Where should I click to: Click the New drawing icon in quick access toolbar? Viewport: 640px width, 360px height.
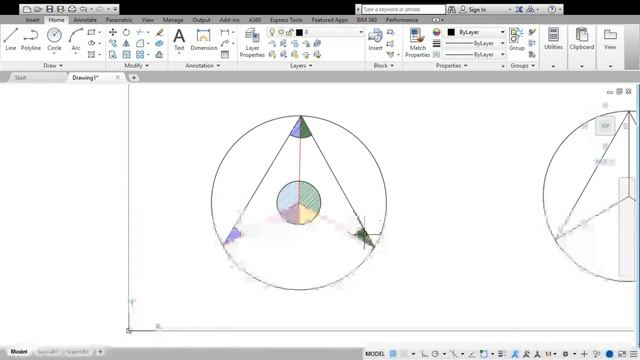point(27,9)
